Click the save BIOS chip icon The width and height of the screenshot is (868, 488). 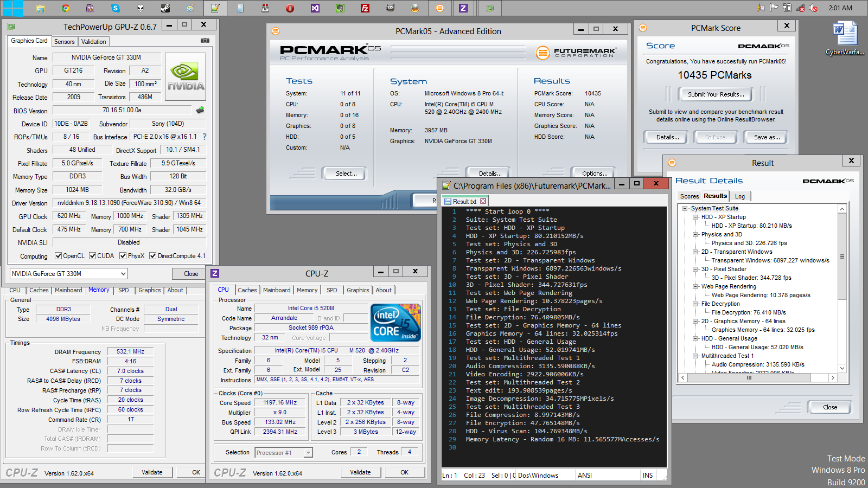point(200,110)
